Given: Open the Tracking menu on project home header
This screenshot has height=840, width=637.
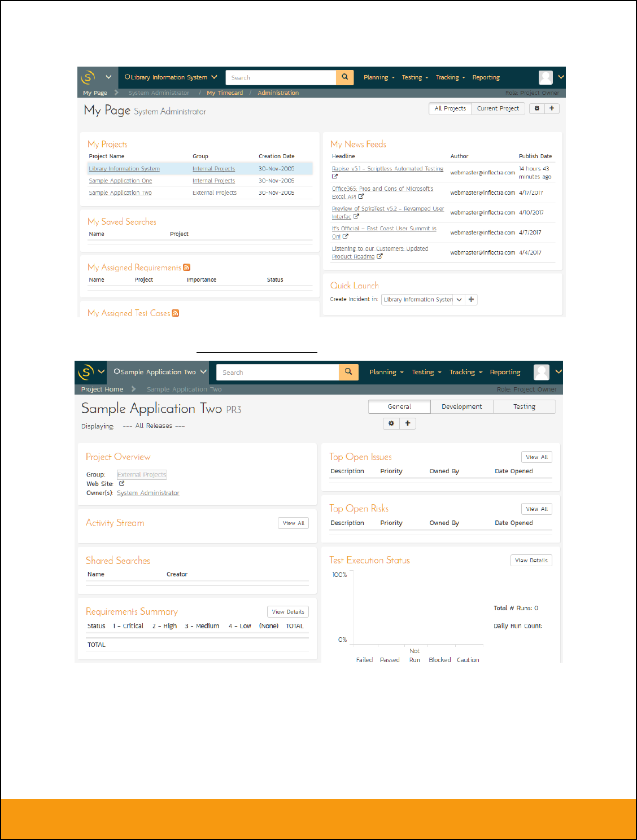Looking at the screenshot, I should [x=466, y=372].
